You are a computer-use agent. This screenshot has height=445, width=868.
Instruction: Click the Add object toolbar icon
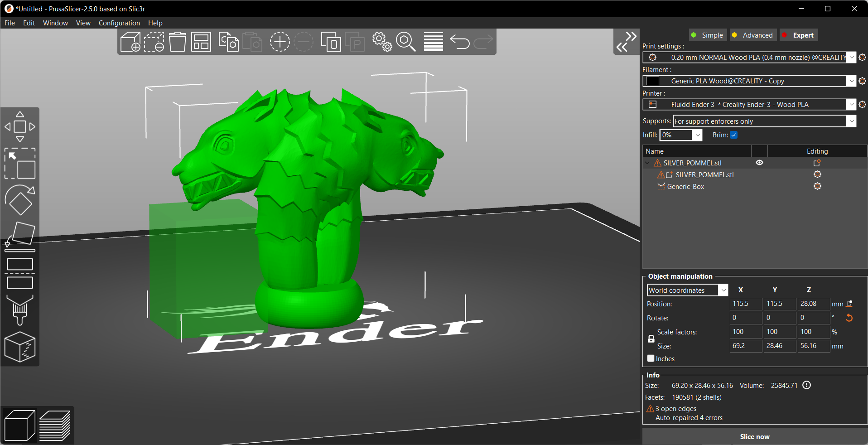click(130, 42)
